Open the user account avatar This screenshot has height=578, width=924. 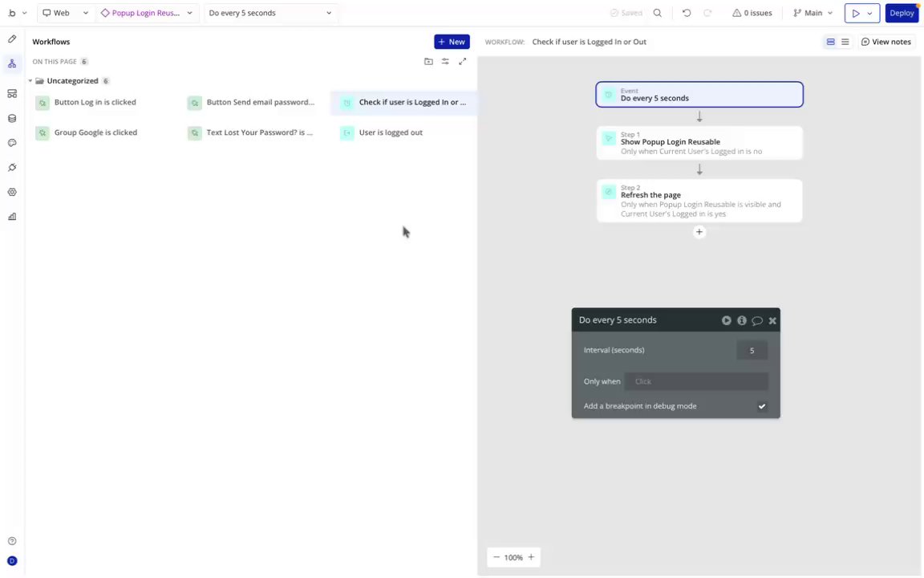coord(12,561)
